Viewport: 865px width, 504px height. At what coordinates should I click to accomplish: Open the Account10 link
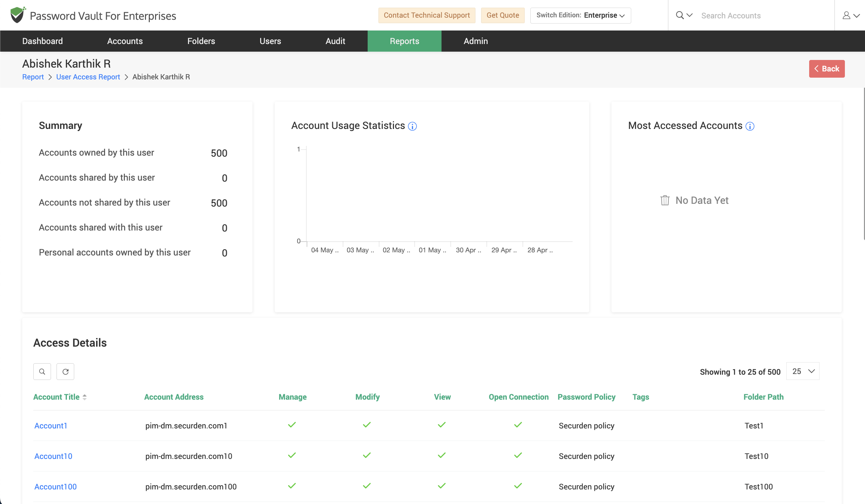pyautogui.click(x=53, y=456)
